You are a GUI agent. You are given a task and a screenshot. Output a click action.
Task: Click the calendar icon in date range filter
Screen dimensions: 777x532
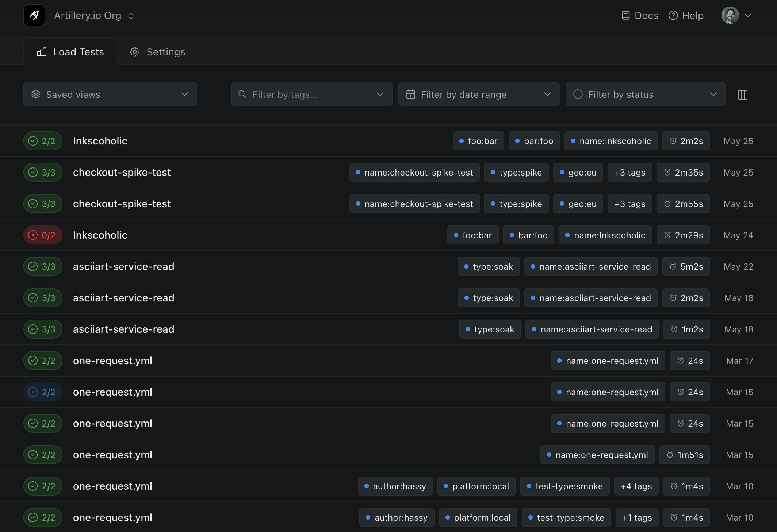tap(411, 94)
